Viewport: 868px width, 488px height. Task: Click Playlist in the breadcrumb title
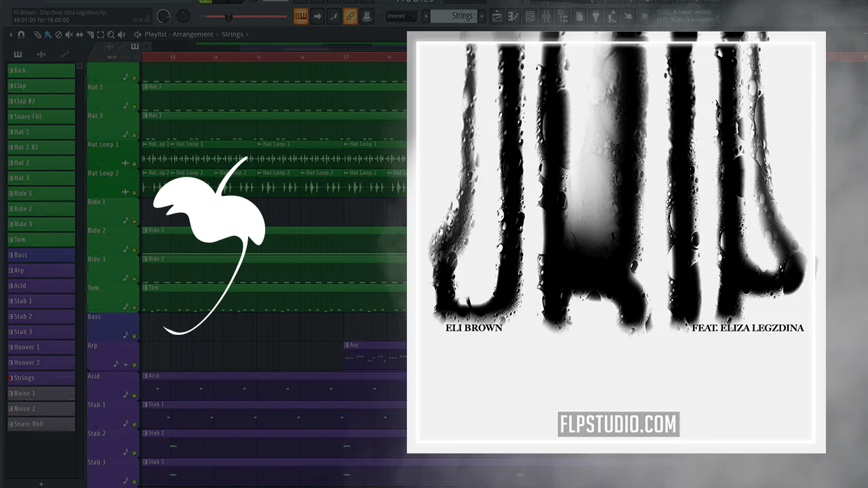coord(157,35)
